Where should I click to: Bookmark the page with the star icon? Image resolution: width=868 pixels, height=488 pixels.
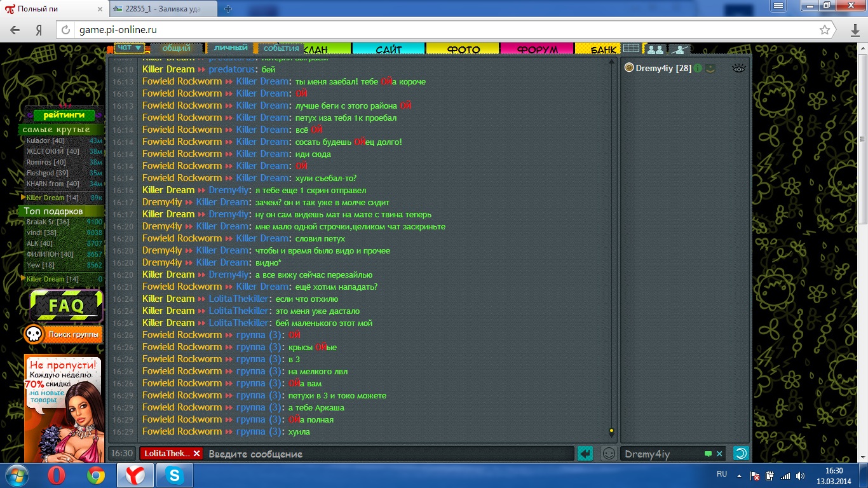pos(825,30)
